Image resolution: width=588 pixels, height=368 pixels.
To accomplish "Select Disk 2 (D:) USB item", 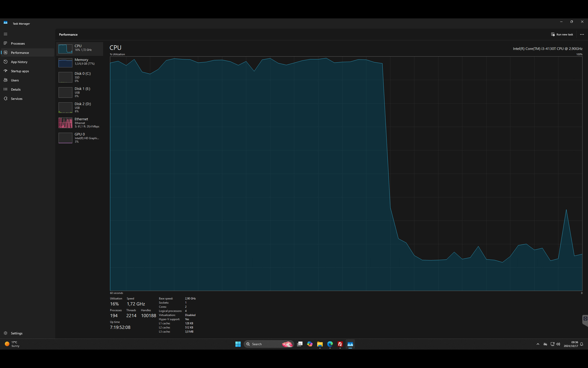I will pos(80,107).
